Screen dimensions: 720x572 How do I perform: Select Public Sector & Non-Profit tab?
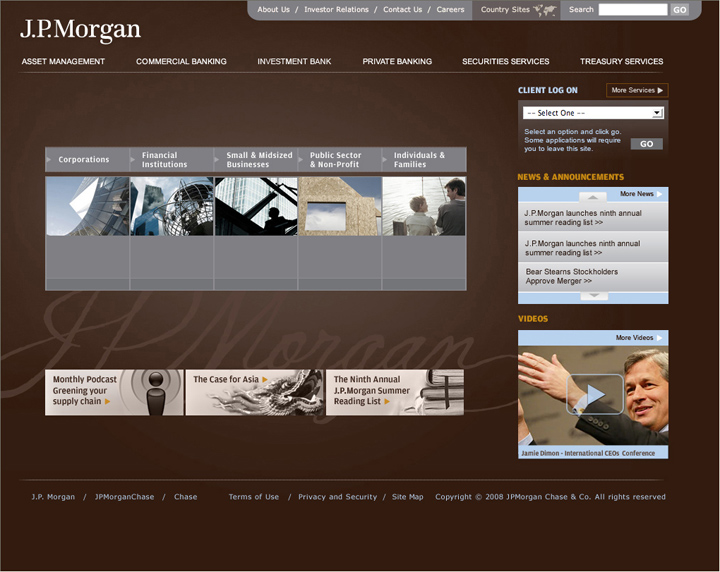340,160
